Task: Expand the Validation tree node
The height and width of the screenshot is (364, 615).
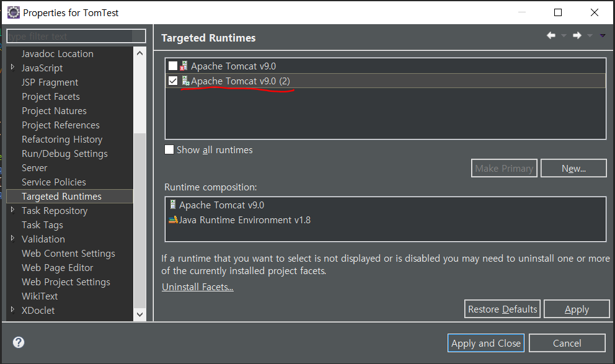Action: [x=12, y=239]
